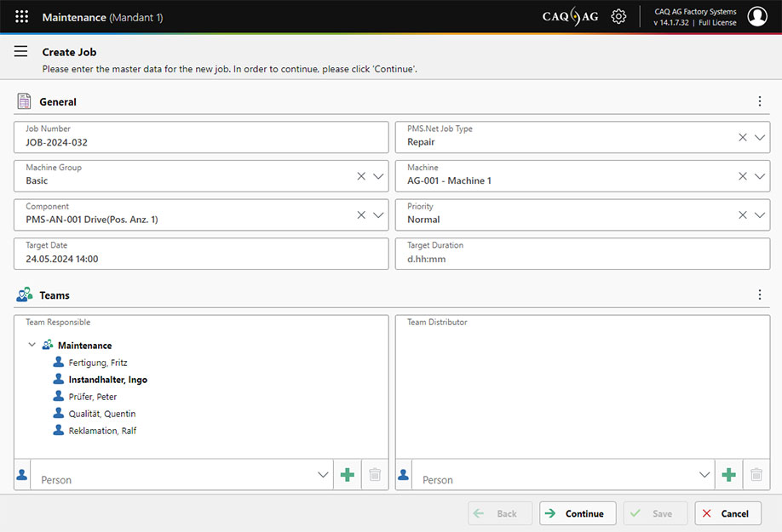Click the Continue button
This screenshot has height=532, width=782.
(577, 513)
